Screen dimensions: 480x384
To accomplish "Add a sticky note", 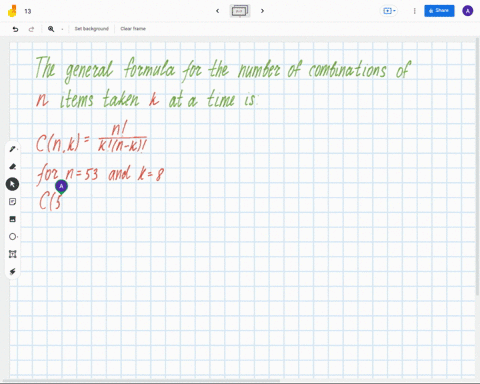I will (x=13, y=202).
